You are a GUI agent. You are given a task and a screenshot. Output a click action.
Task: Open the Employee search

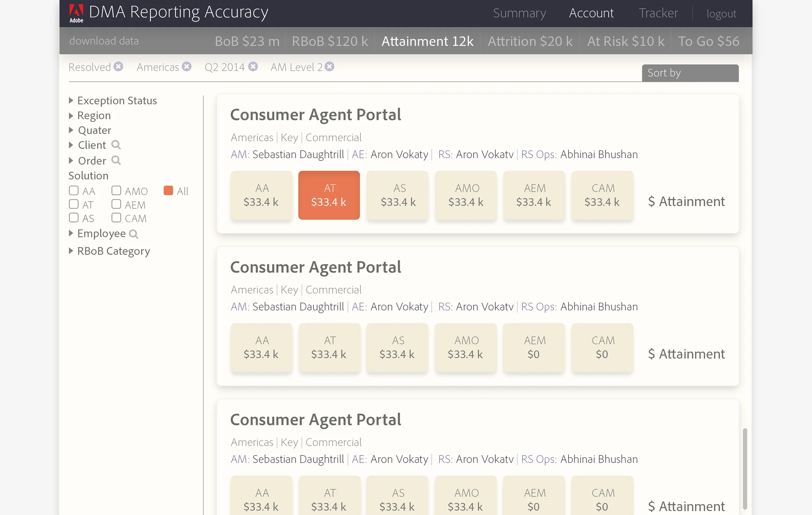(x=134, y=233)
